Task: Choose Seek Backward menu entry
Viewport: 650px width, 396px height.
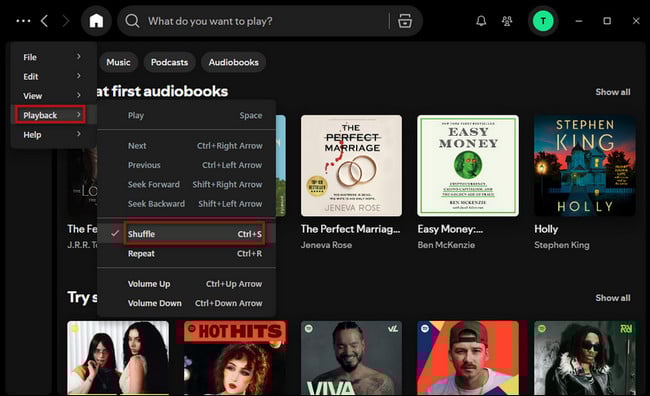Action: pyautogui.click(x=187, y=204)
